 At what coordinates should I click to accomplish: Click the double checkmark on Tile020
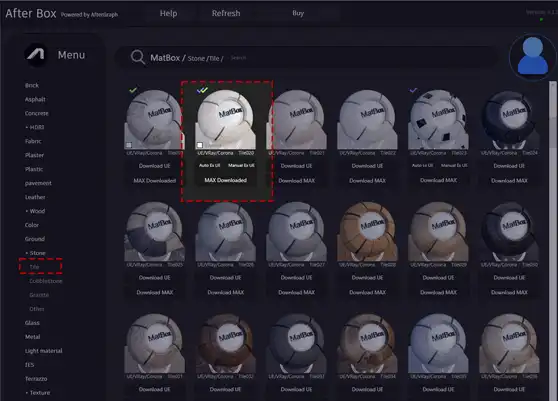(x=202, y=90)
